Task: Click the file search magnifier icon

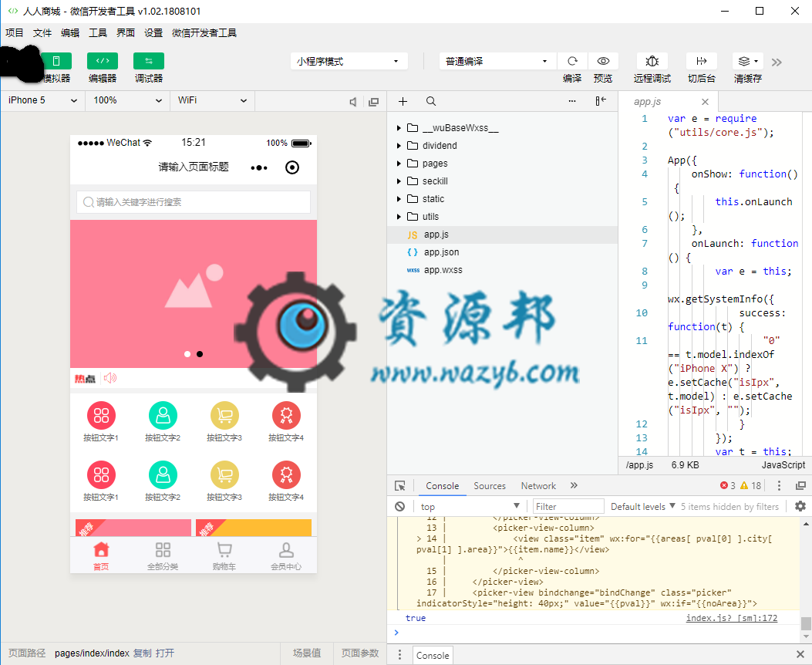Action: (x=431, y=102)
